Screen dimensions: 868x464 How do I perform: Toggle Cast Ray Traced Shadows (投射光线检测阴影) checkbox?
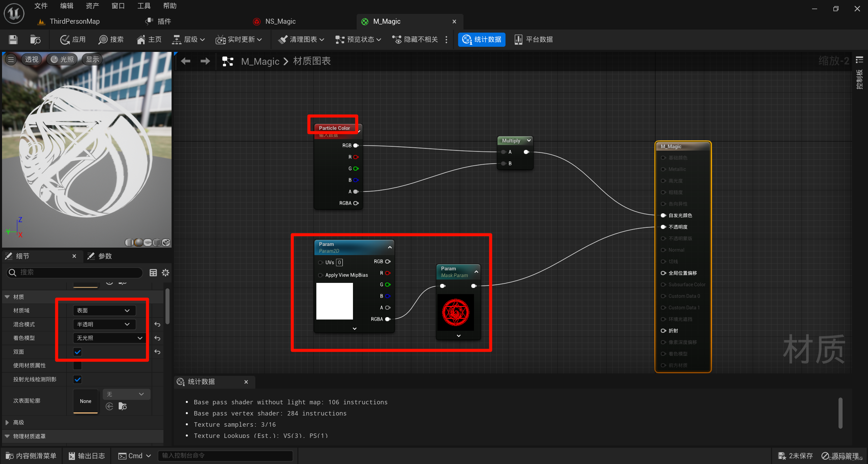tap(78, 379)
